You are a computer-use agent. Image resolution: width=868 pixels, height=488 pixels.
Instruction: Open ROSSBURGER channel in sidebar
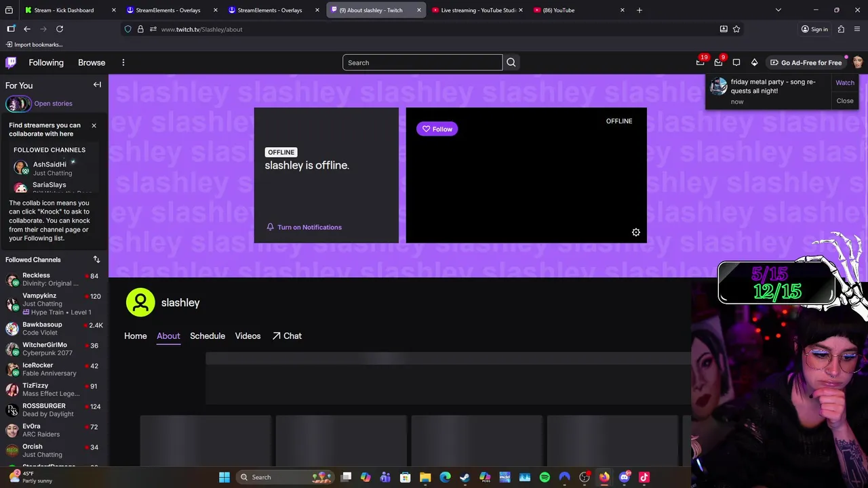tap(53, 409)
